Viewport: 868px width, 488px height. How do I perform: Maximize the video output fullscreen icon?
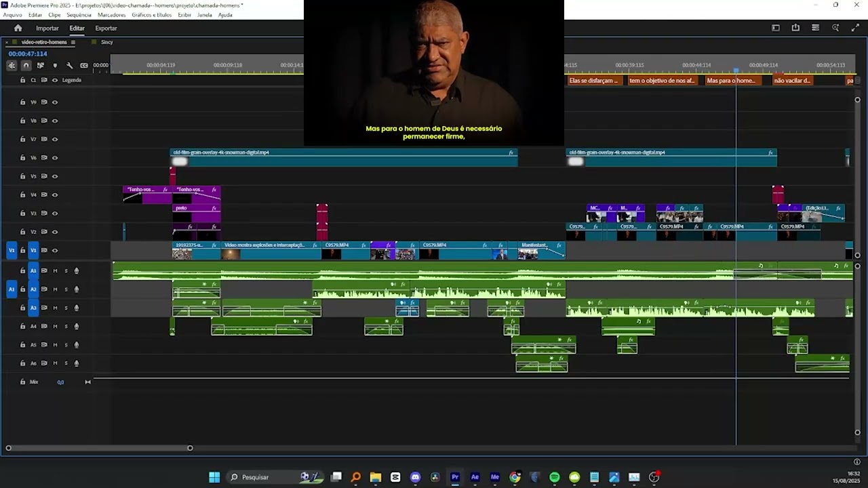tap(855, 28)
